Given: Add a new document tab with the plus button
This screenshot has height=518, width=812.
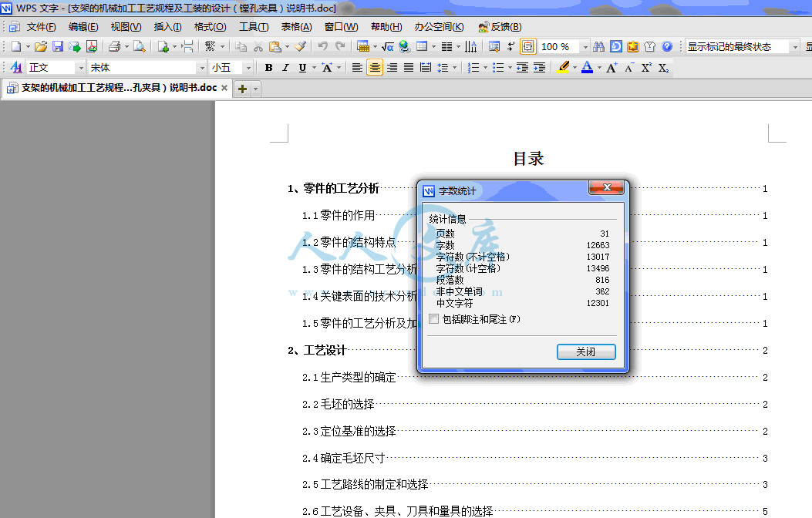Looking at the screenshot, I should [x=242, y=89].
